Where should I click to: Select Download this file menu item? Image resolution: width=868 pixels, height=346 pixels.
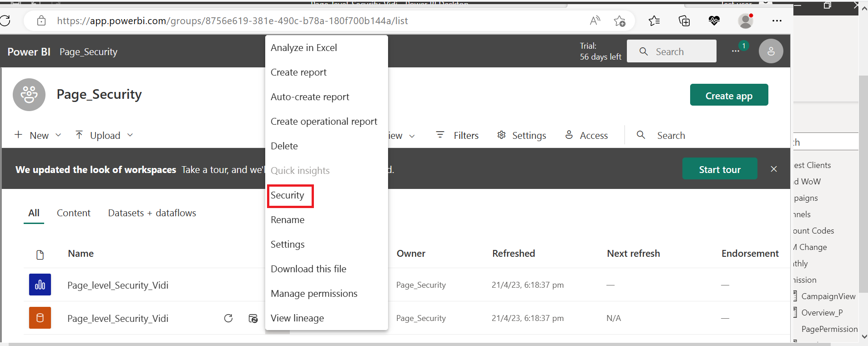pyautogui.click(x=327, y=269)
